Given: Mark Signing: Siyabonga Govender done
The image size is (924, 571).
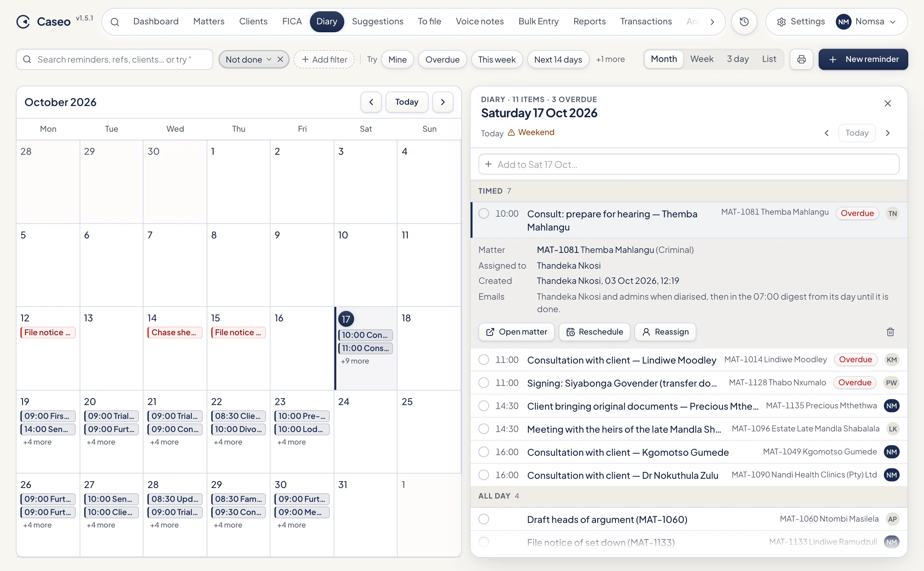Looking at the screenshot, I should pos(484,383).
